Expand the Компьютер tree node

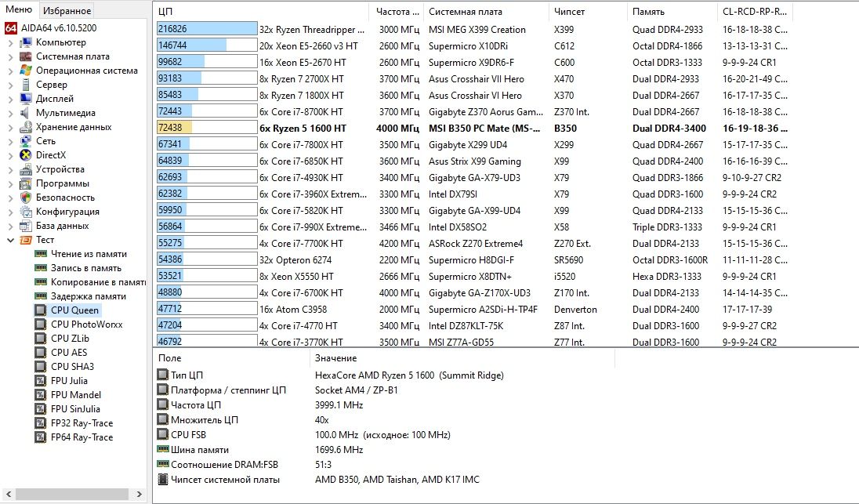coord(10,43)
